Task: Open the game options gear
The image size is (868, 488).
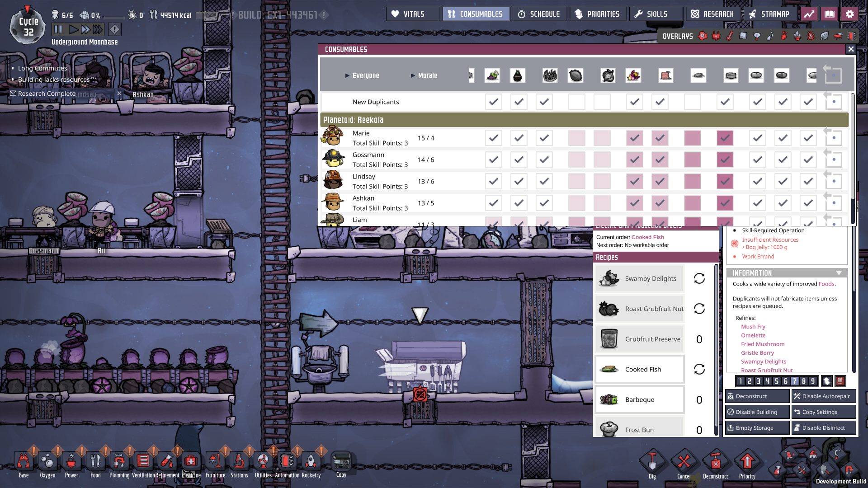Action: point(850,14)
